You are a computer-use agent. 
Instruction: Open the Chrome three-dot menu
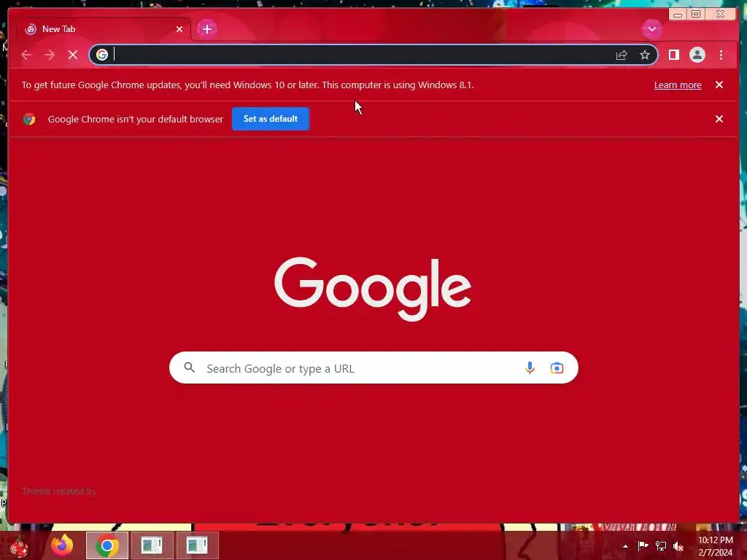721,55
